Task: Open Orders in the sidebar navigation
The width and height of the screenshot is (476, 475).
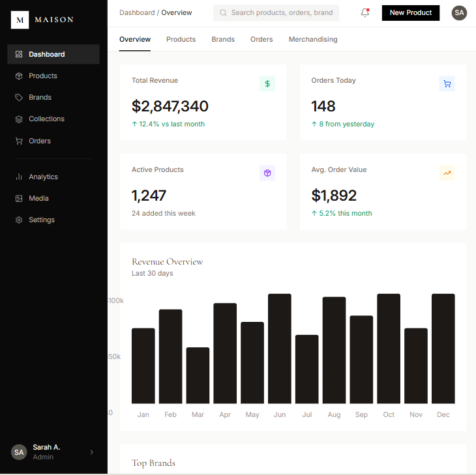Action: 40,141
